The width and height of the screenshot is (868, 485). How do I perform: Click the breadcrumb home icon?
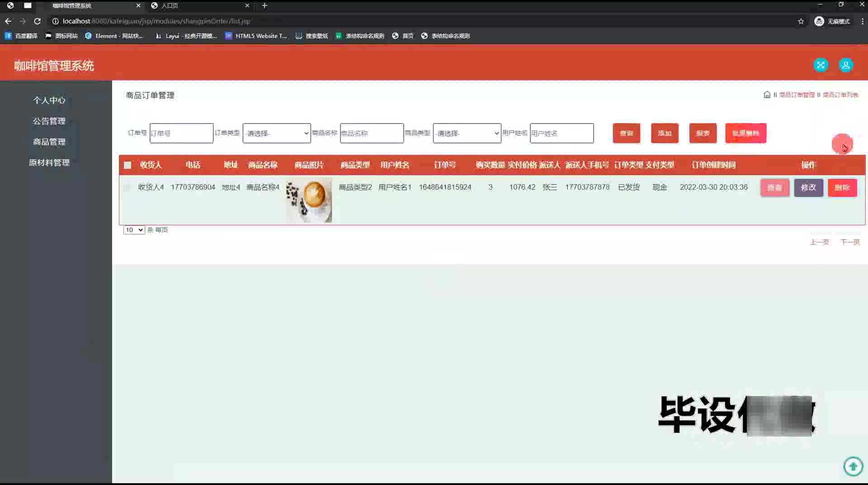[x=767, y=95]
